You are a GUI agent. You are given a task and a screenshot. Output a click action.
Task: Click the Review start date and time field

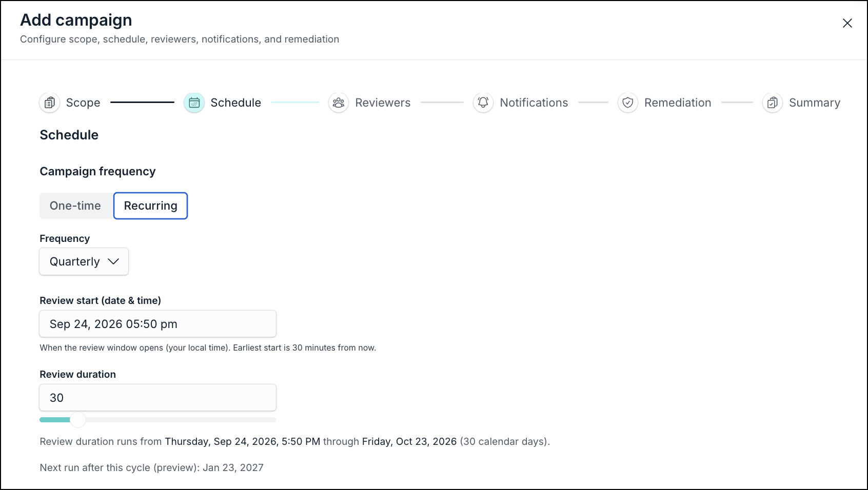[158, 324]
